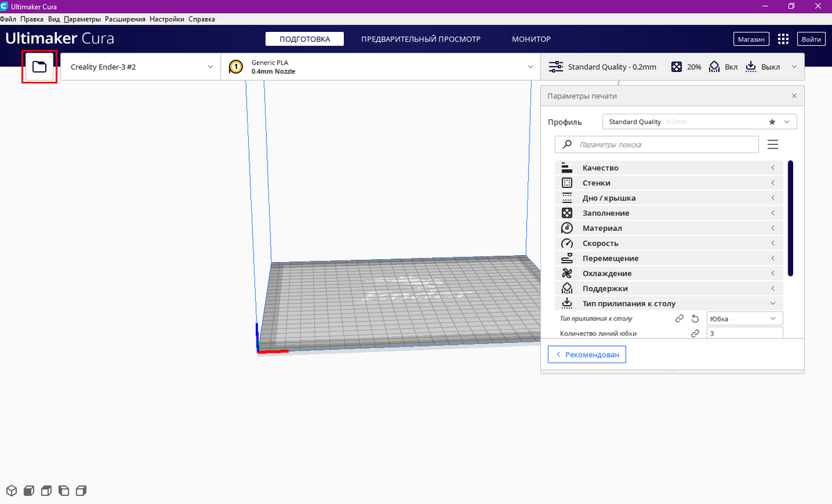Viewport: 832px width, 504px height.
Task: Click the Количество линий юбки value field
Action: (x=745, y=333)
